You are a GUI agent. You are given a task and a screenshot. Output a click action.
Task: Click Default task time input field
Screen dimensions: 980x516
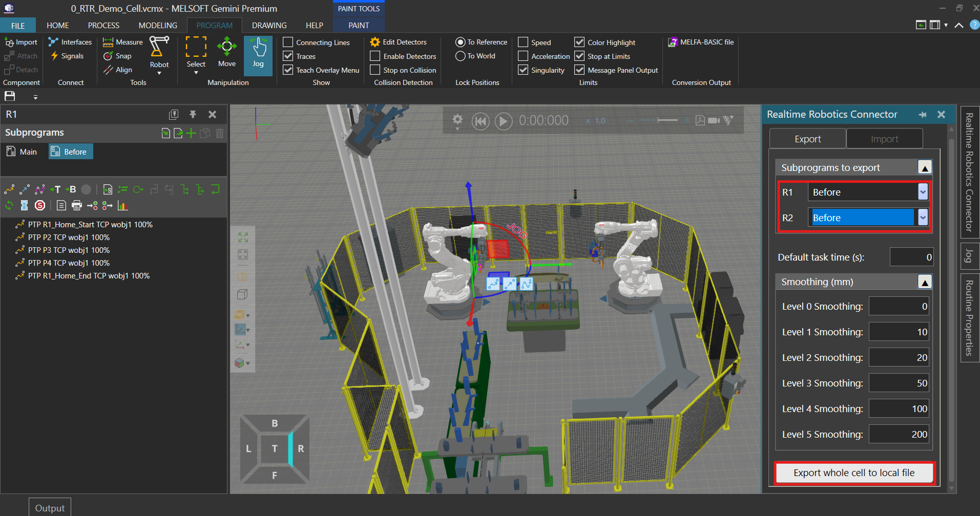point(911,257)
